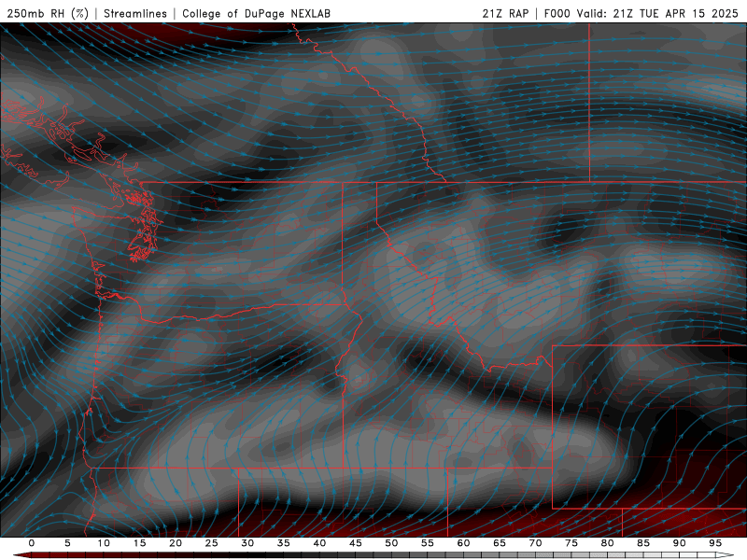Click the 30 value on color scale
Viewport: 747px width, 560px height.
click(247, 543)
